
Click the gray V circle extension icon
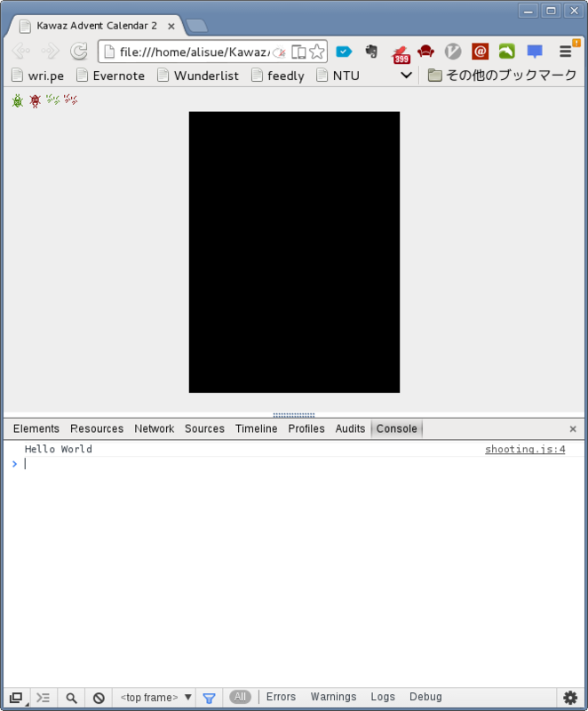[453, 52]
